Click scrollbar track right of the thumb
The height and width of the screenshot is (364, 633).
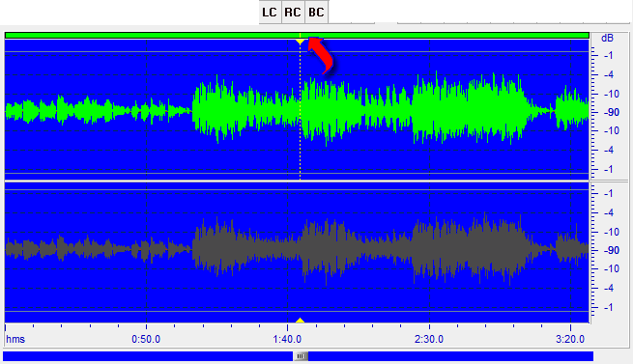click(450, 356)
